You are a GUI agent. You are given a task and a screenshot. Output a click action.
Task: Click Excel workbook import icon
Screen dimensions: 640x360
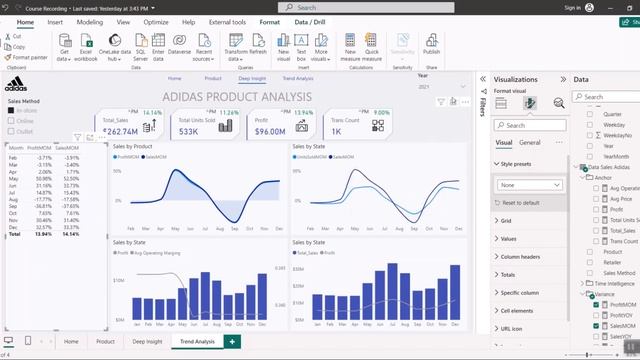click(x=86, y=47)
